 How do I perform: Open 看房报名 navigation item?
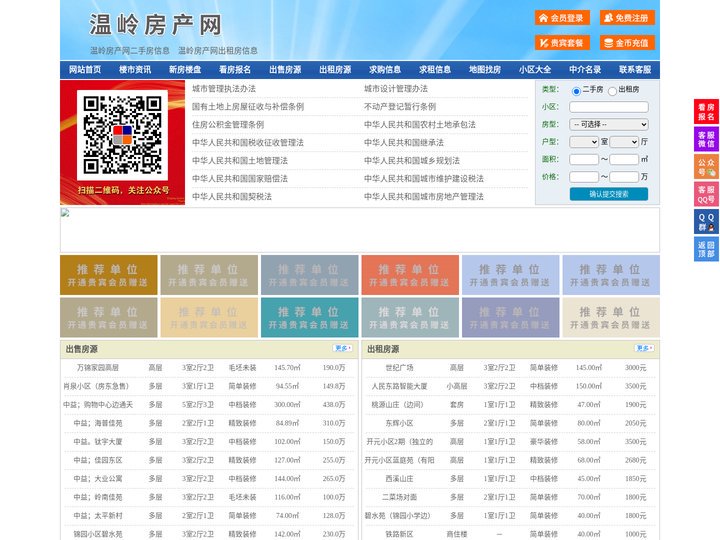coord(235,70)
